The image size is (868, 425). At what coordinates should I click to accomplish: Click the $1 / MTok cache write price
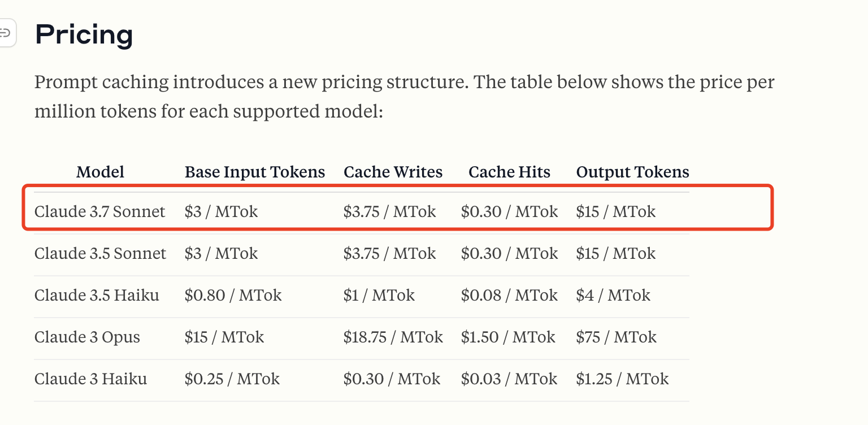(x=379, y=295)
